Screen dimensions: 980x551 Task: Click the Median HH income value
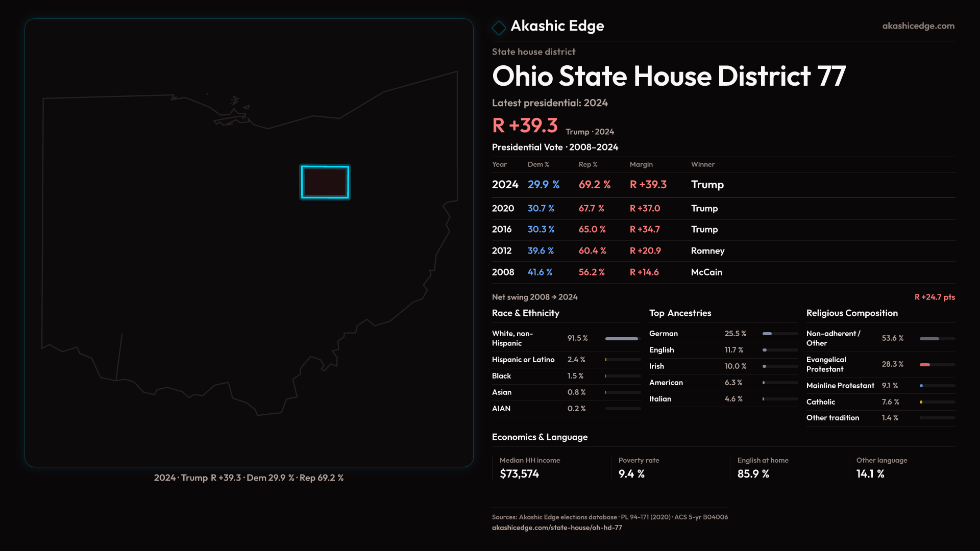click(519, 474)
